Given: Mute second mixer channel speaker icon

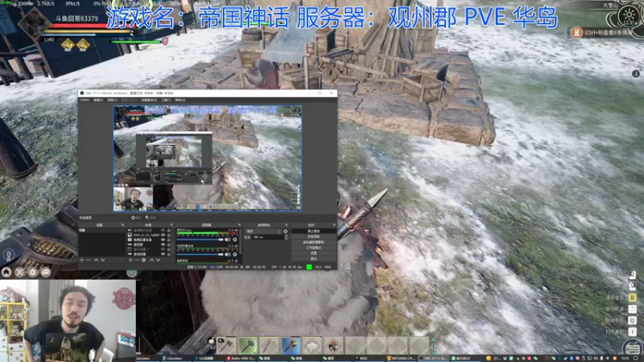Looking at the screenshot, I should (228, 254).
